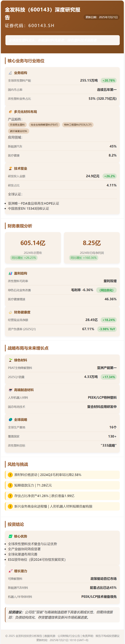Select the 碳纤维复合材料 tag
This screenshot has height=644, width=125.
[x=19, y=131]
